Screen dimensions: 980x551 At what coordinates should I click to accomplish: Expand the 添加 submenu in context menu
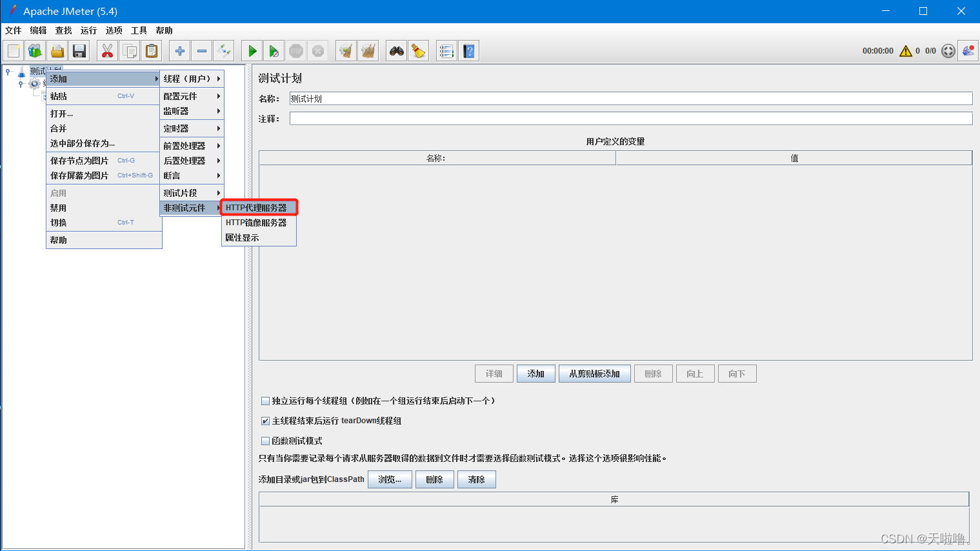(103, 79)
